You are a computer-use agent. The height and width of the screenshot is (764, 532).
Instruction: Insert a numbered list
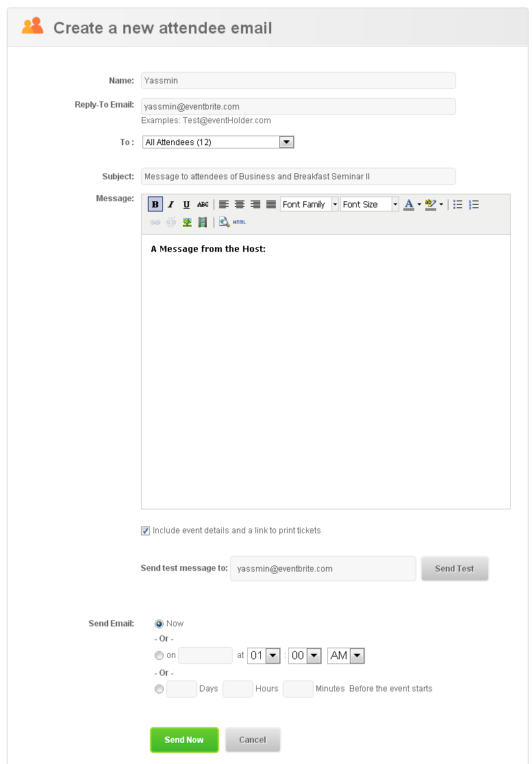coord(474,205)
